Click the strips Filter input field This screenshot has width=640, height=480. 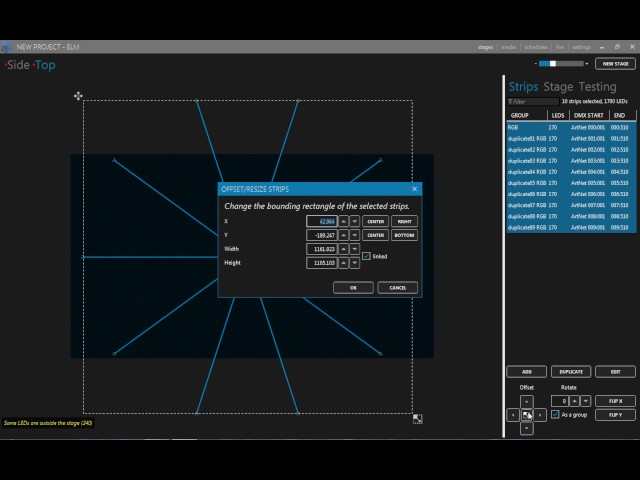click(533, 101)
